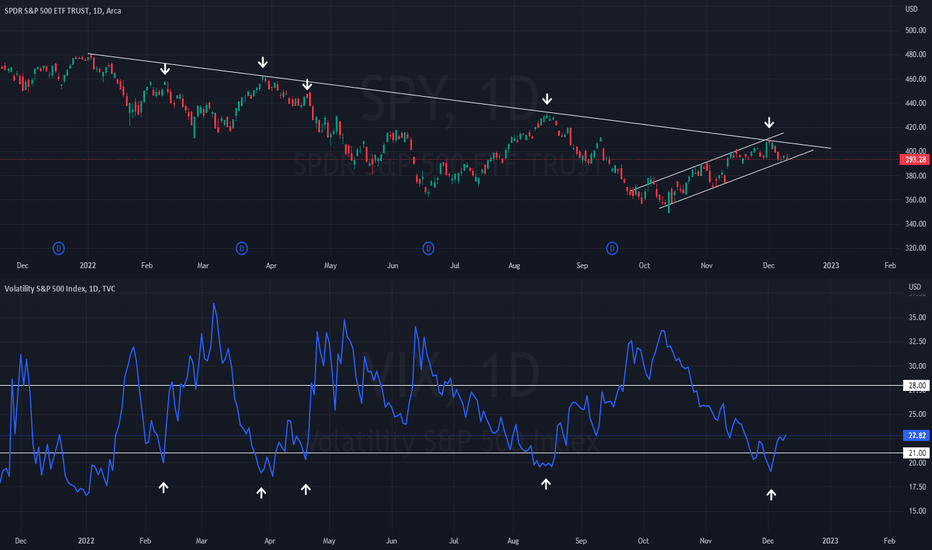
Task: Click the 420.00 level on SPY price axis
Action: [915, 127]
